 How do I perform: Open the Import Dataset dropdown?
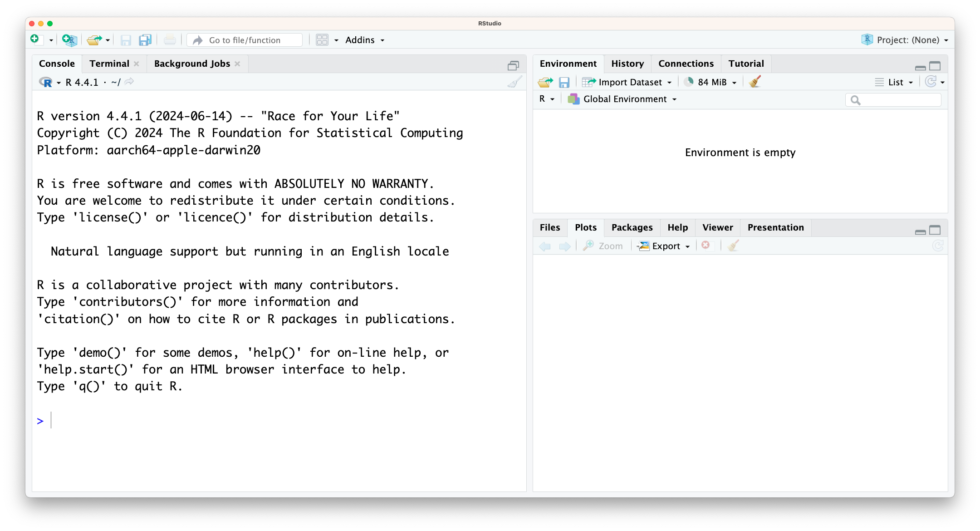click(627, 82)
